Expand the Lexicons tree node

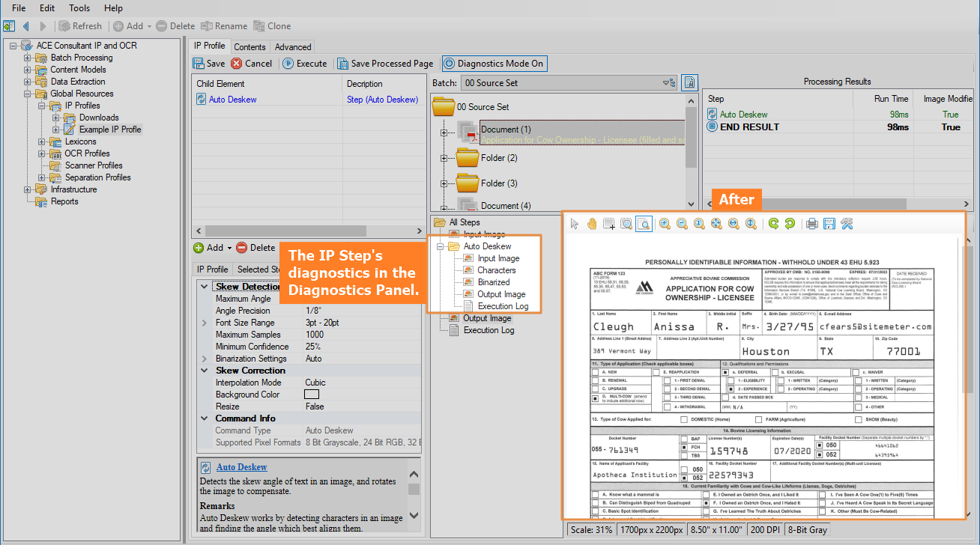pos(42,141)
